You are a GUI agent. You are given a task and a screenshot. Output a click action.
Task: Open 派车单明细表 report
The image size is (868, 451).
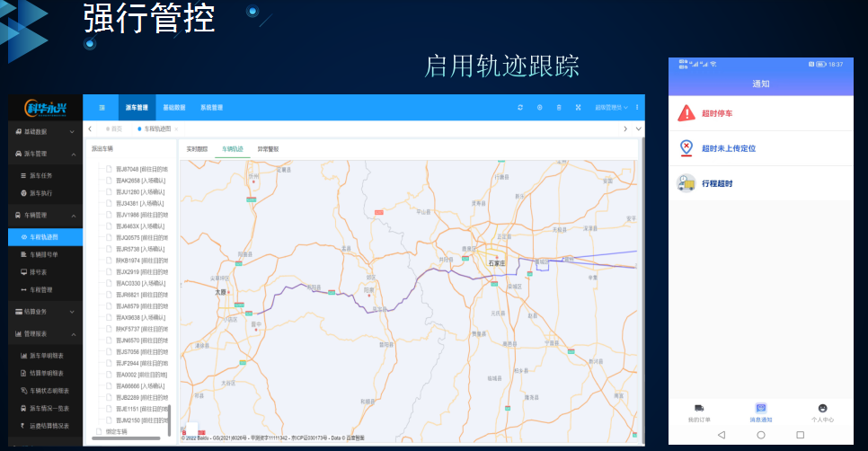pos(46,356)
